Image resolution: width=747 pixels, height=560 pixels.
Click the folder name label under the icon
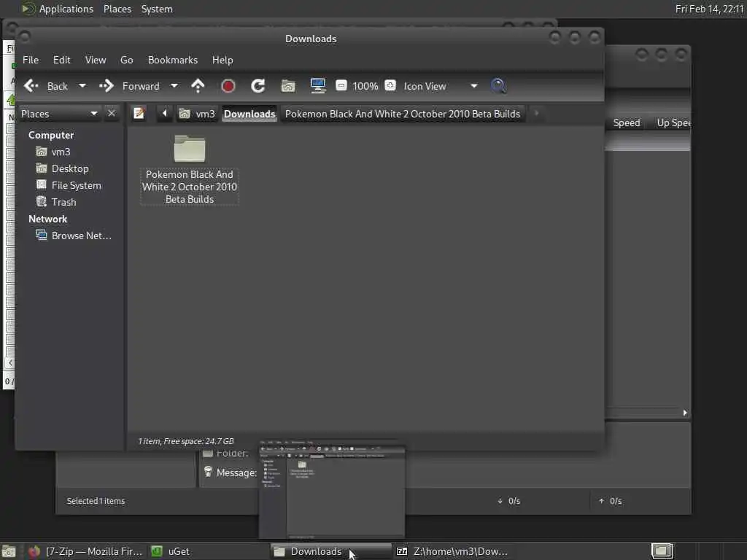190,187
